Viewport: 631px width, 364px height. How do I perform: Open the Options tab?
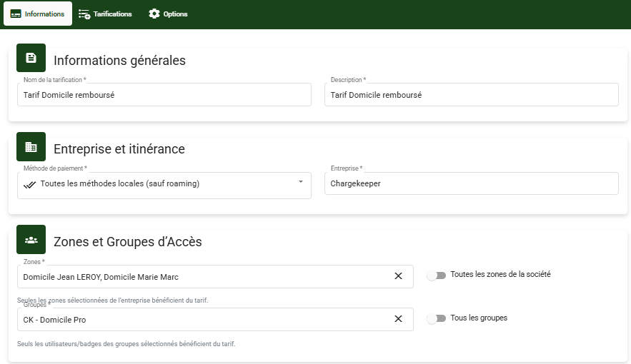click(x=169, y=14)
